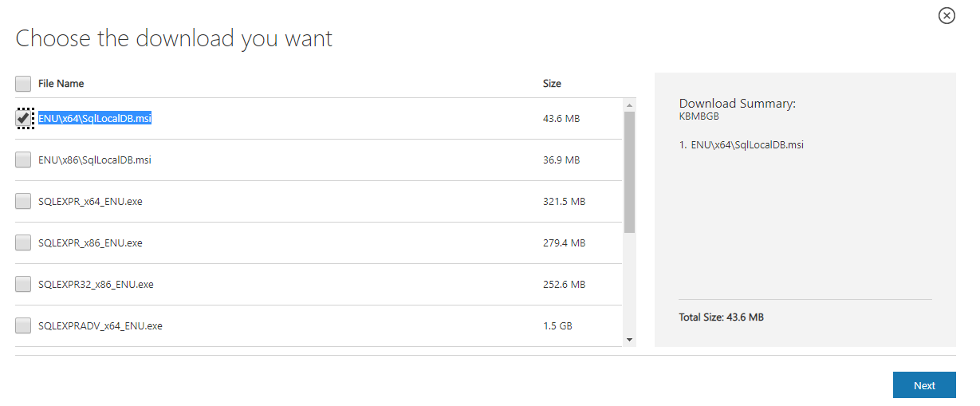
Task: Click the SQLEXPR_x64_ENU.exe file name
Action: [90, 202]
